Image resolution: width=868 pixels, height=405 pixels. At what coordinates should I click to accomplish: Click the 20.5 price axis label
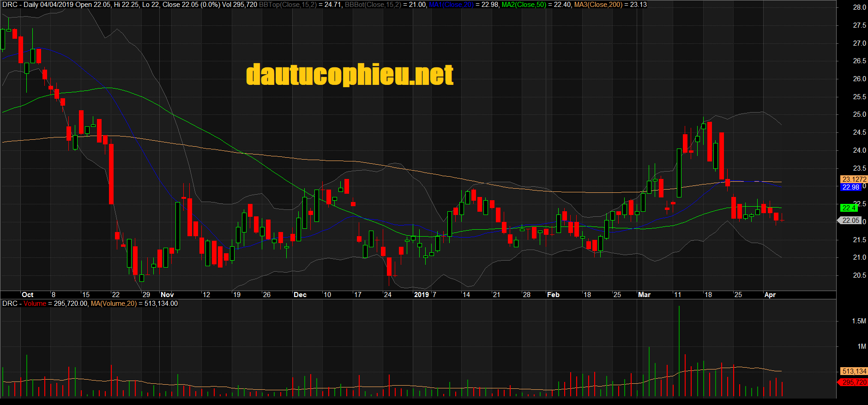tap(859, 275)
